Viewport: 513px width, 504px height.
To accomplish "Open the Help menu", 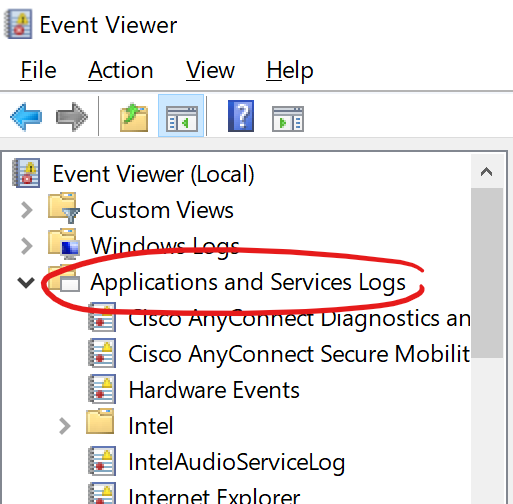I will 290,71.
